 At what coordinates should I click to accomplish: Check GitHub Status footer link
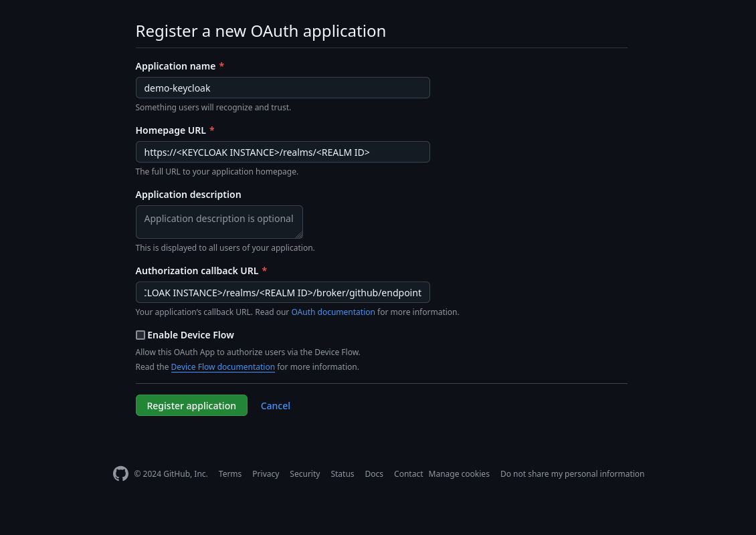point(343,473)
